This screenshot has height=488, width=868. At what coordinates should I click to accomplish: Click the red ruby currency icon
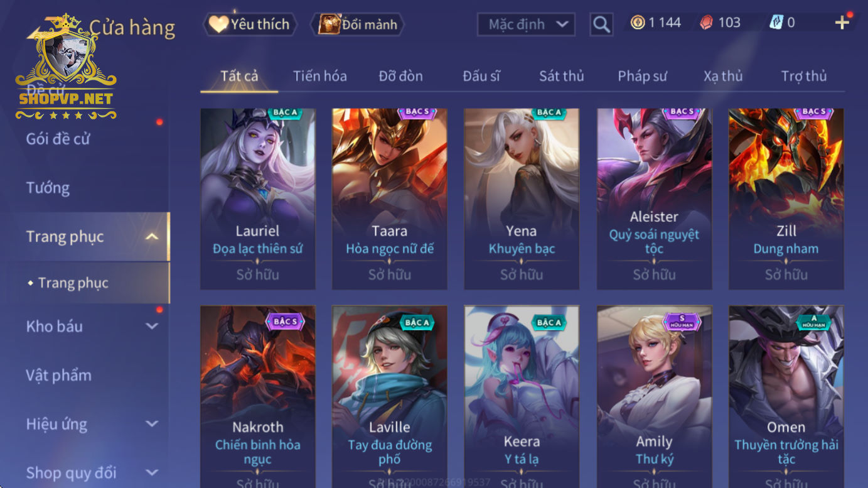click(x=707, y=23)
